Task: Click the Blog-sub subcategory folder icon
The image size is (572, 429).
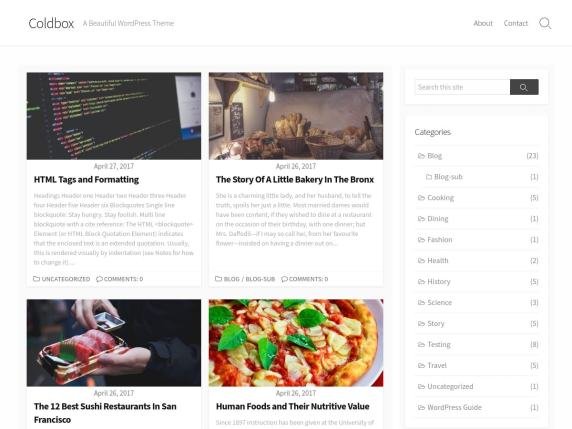Action: point(429,177)
